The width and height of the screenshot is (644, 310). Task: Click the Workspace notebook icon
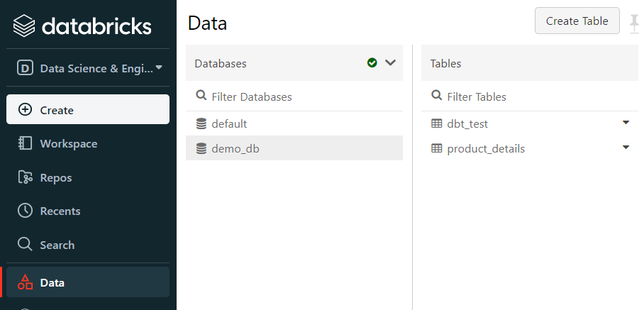coord(25,143)
